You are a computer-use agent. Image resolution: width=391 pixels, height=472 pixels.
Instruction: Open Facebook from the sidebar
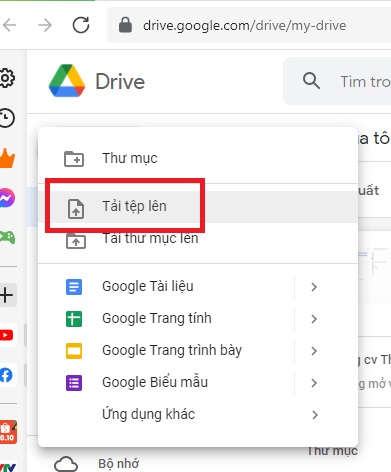point(7,375)
